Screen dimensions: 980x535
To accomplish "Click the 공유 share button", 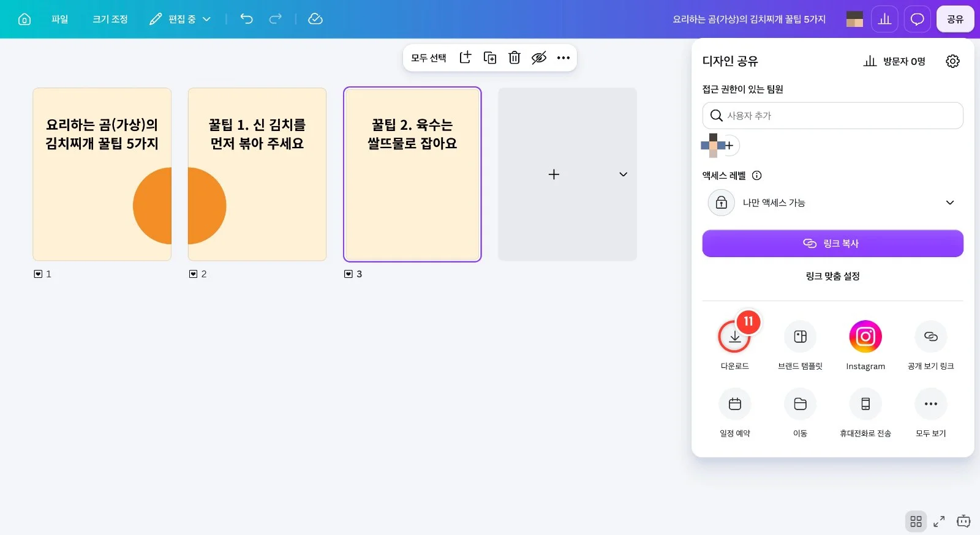I will [x=956, y=19].
